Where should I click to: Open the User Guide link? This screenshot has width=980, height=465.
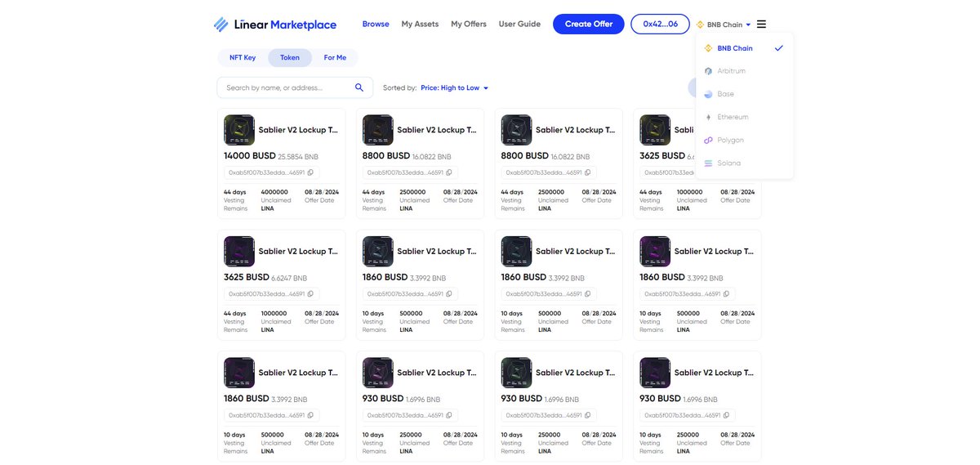(x=519, y=24)
